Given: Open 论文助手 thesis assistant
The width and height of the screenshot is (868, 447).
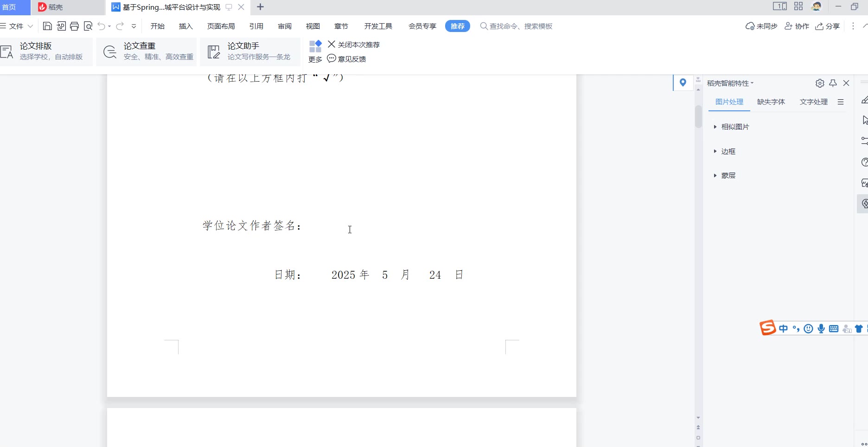Looking at the screenshot, I should pos(250,51).
